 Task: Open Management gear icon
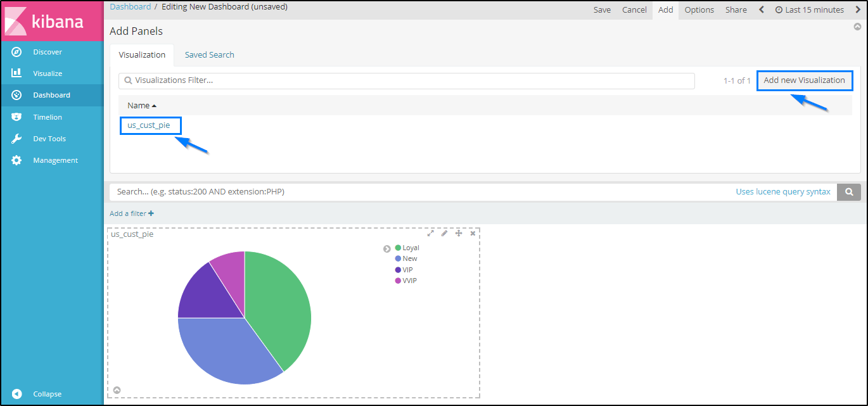pos(17,160)
